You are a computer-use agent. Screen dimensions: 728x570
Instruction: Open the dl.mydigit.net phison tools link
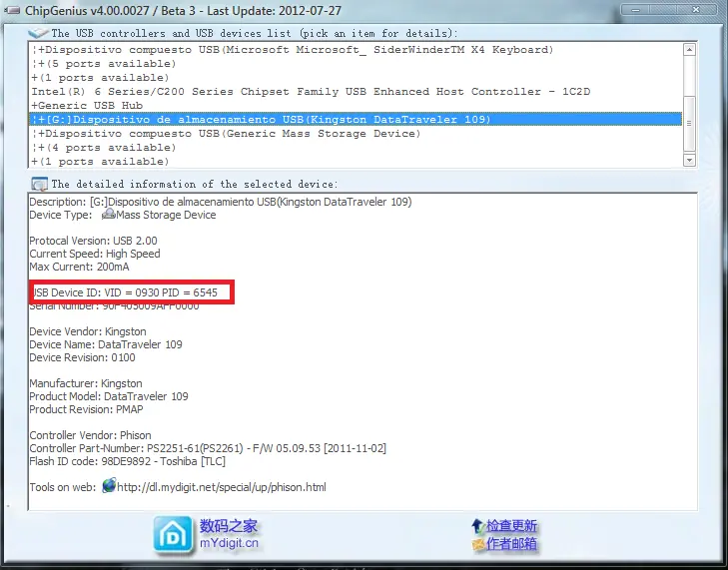coord(222,487)
